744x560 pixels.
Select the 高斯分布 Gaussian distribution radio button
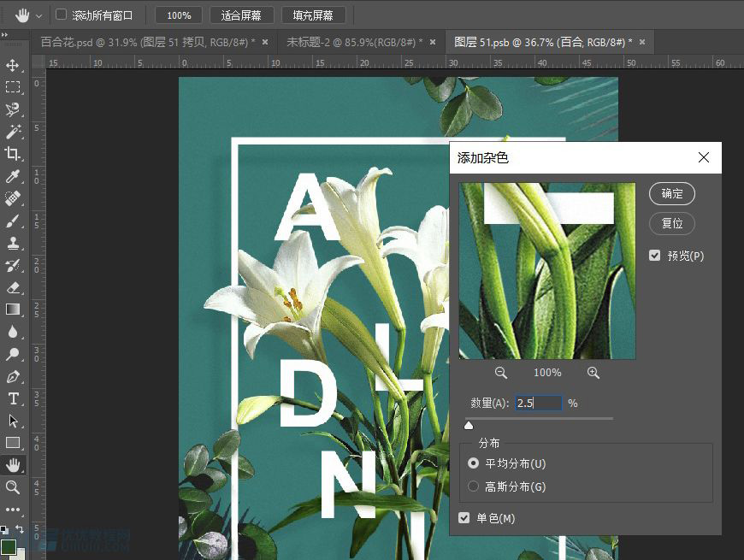[x=475, y=486]
